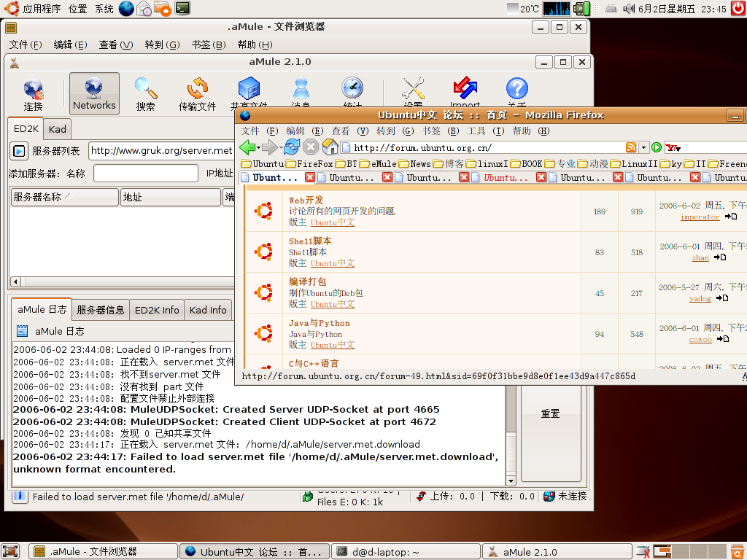Open the BOOK bookmarks folder
This screenshot has width=747, height=560.
pos(527,164)
